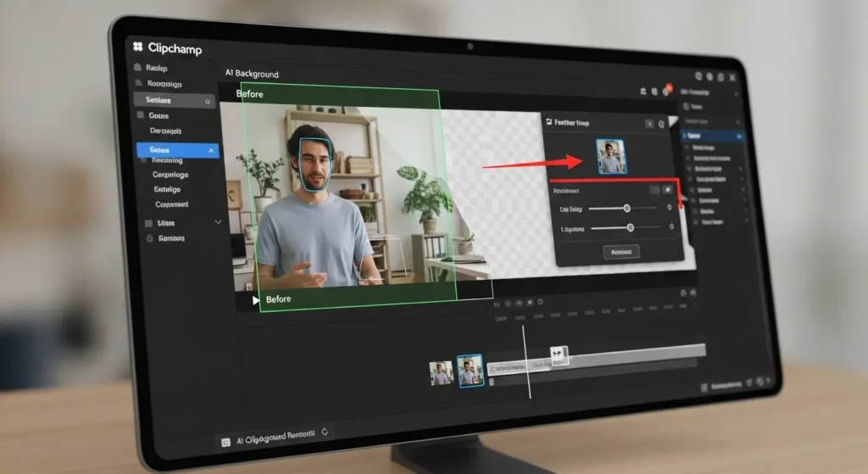The height and width of the screenshot is (474, 868).
Task: Click the Feather panel title icon
Action: 548,123
